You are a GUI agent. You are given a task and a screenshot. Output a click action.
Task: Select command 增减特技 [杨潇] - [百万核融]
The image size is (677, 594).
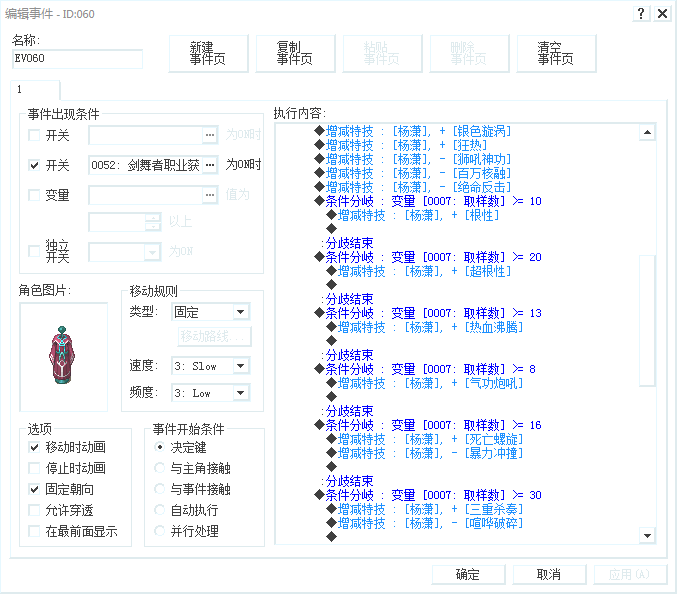413,173
